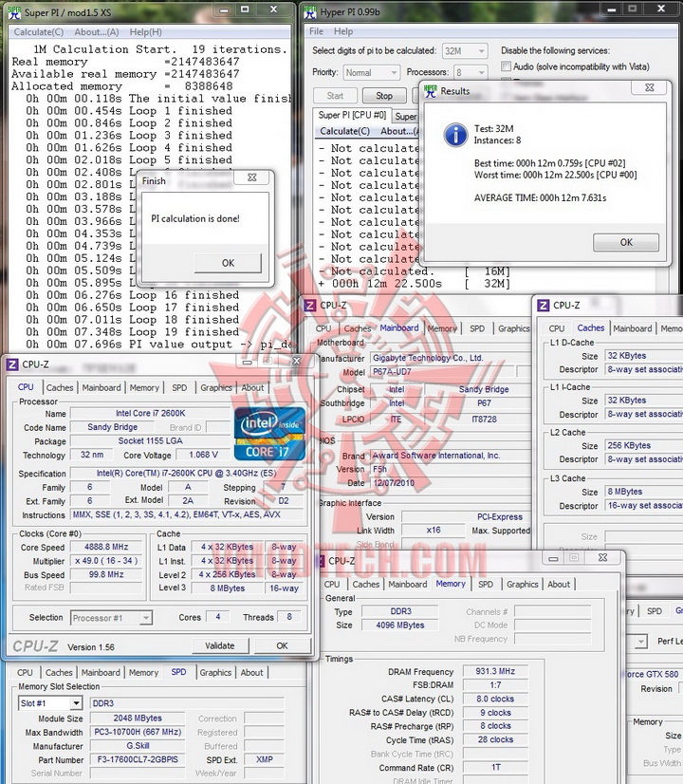
Task: Click Module Size 2048 MBytes value
Action: [138, 718]
